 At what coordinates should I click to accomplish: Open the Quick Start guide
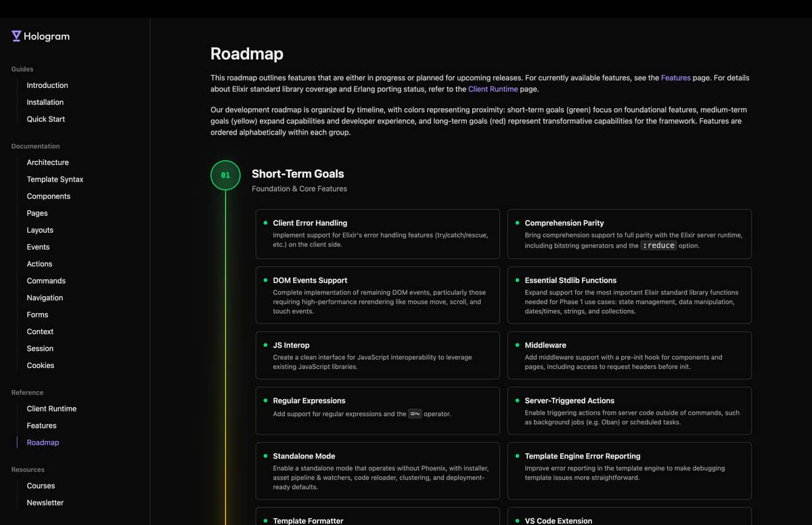pyautogui.click(x=46, y=119)
